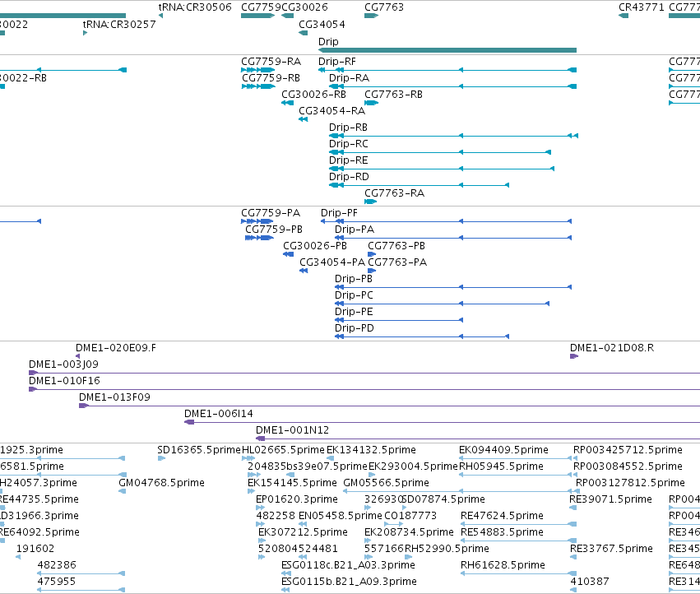Image resolution: width=700 pixels, height=594 pixels.
Task: Select the CG7763-RB transcript label
Action: [x=394, y=95]
